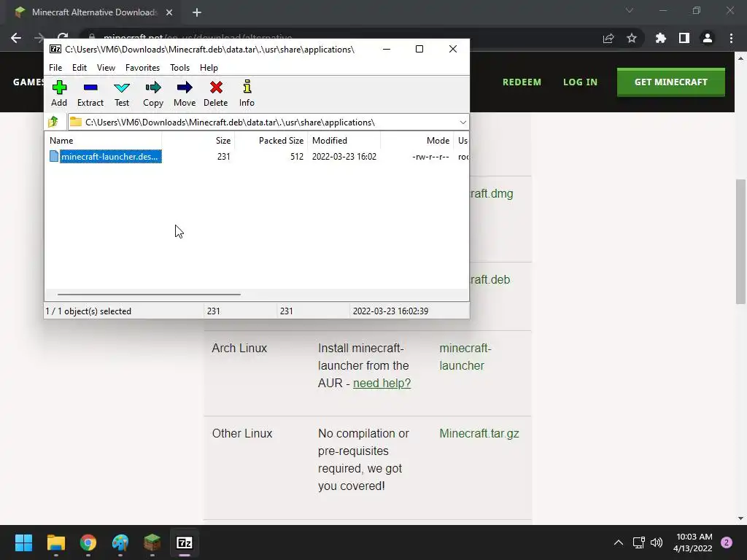The image size is (747, 560).
Task: Click the Packed Size value 512
Action: 296,156
